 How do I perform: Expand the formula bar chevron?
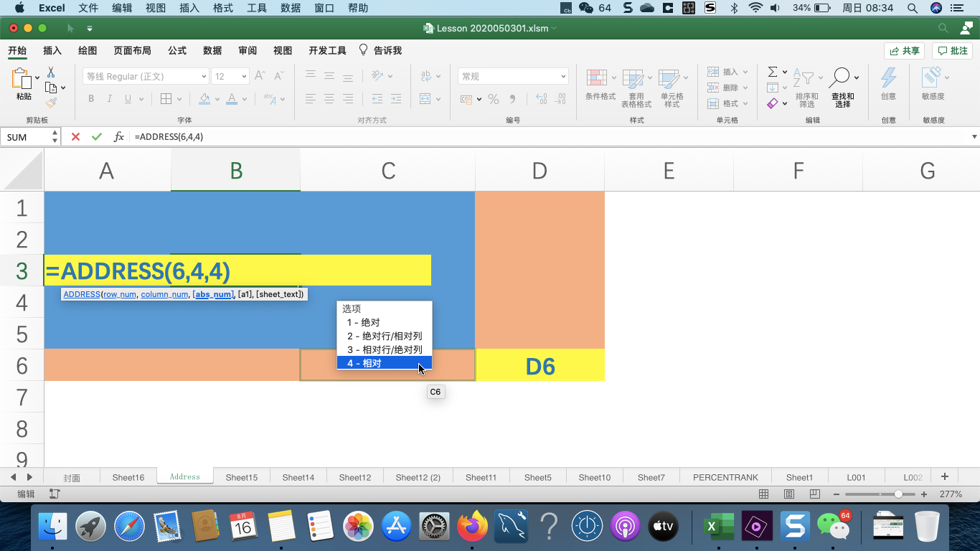(974, 136)
